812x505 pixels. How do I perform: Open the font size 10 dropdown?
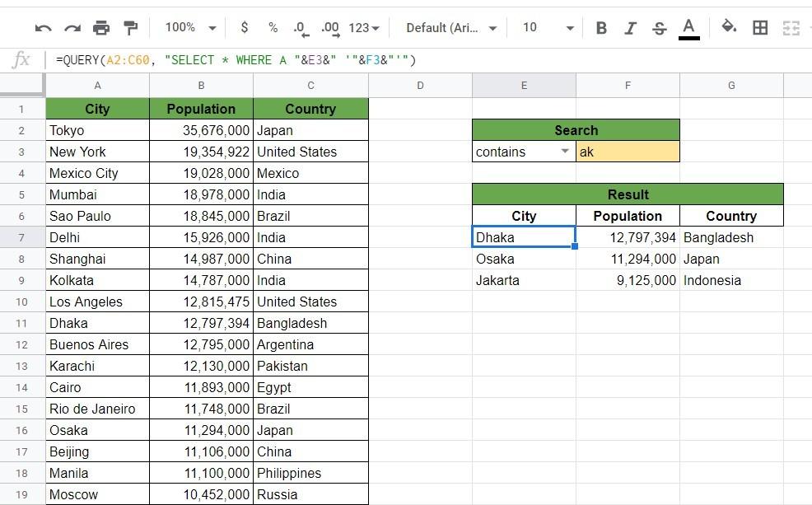(548, 28)
